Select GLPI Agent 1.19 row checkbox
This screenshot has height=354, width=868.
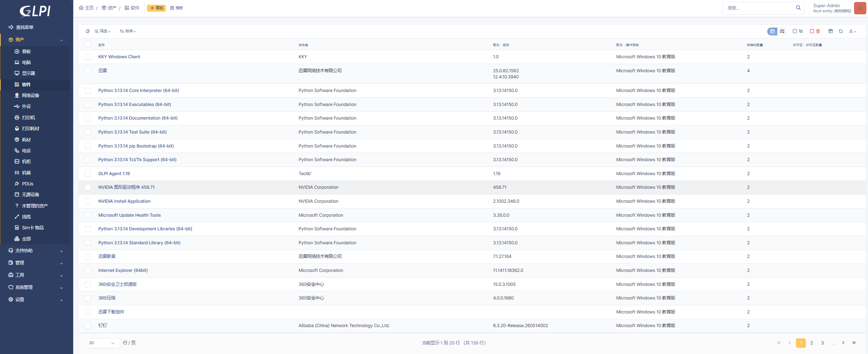pyautogui.click(x=88, y=174)
